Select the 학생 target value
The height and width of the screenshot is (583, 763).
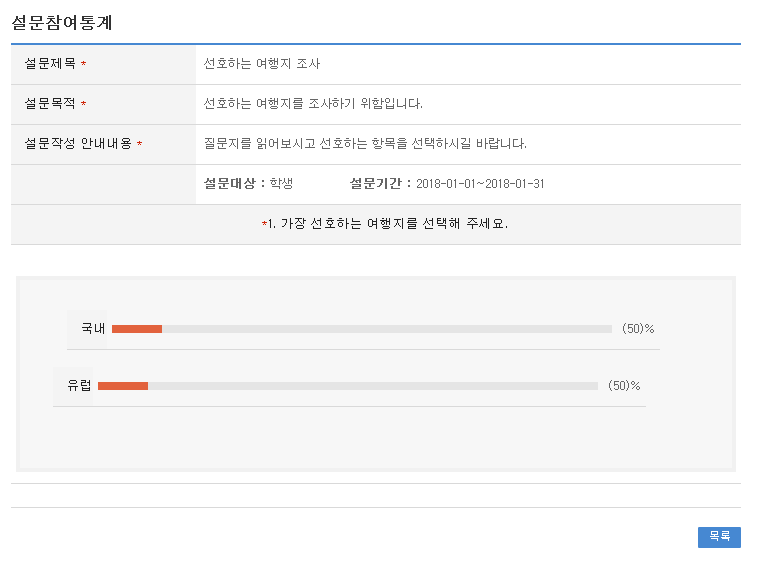coord(282,184)
